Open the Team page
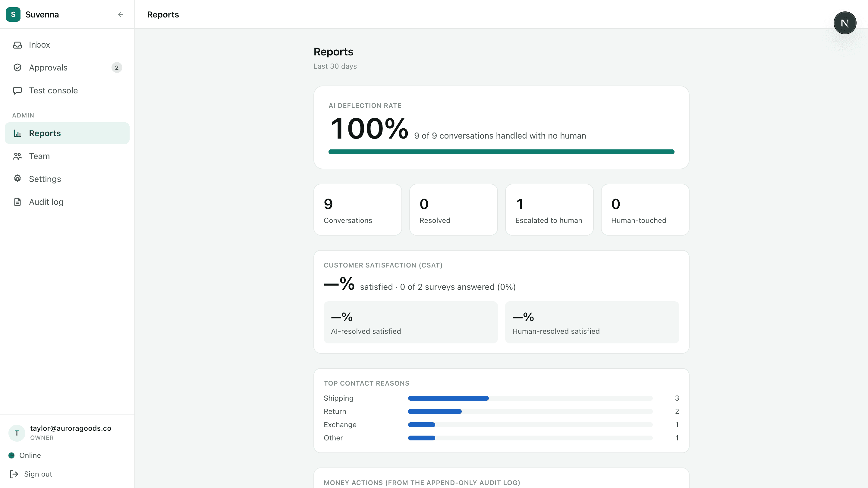Image resolution: width=868 pixels, height=488 pixels. coord(67,156)
